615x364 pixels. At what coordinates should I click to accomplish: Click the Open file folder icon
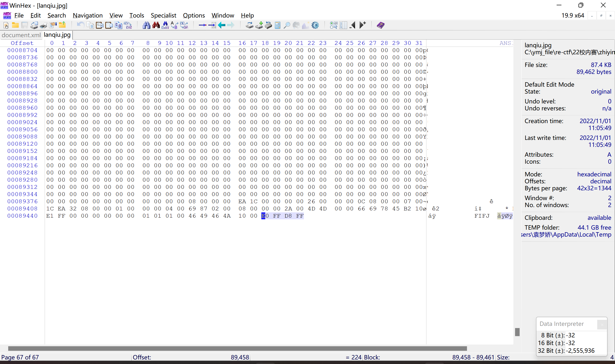[x=15, y=25]
